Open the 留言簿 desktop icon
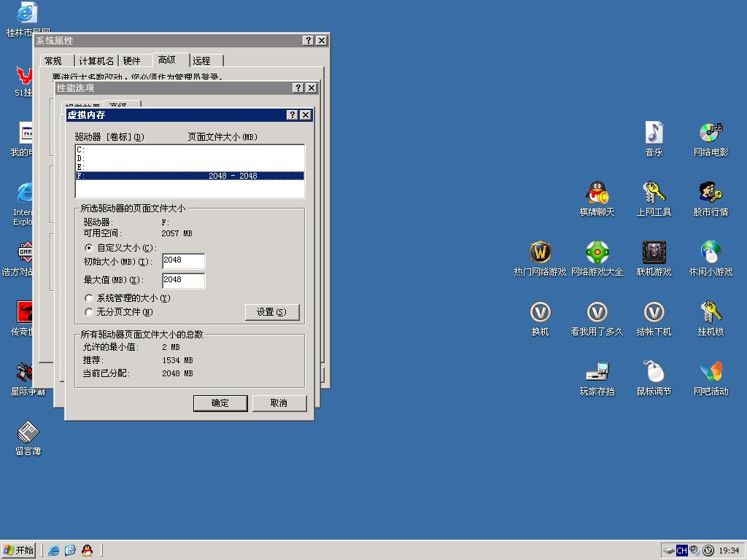747x560 pixels. click(x=28, y=432)
